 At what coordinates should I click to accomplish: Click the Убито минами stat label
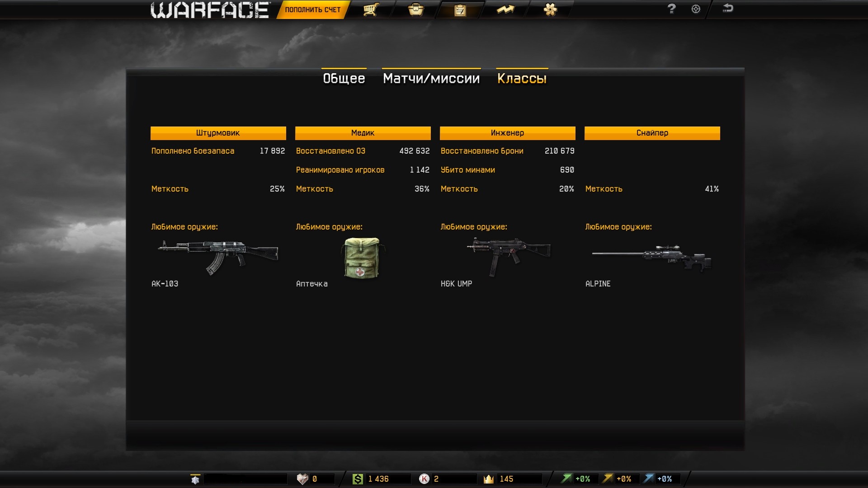coord(467,170)
